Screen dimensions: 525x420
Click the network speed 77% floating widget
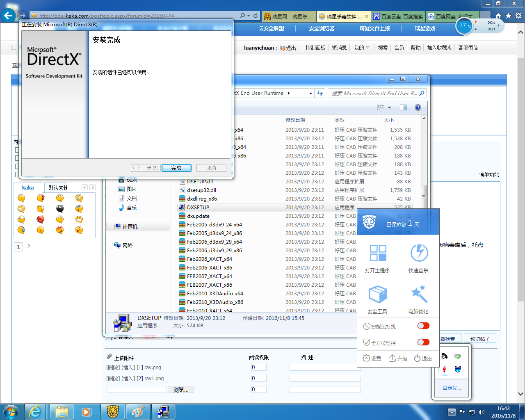464,26
